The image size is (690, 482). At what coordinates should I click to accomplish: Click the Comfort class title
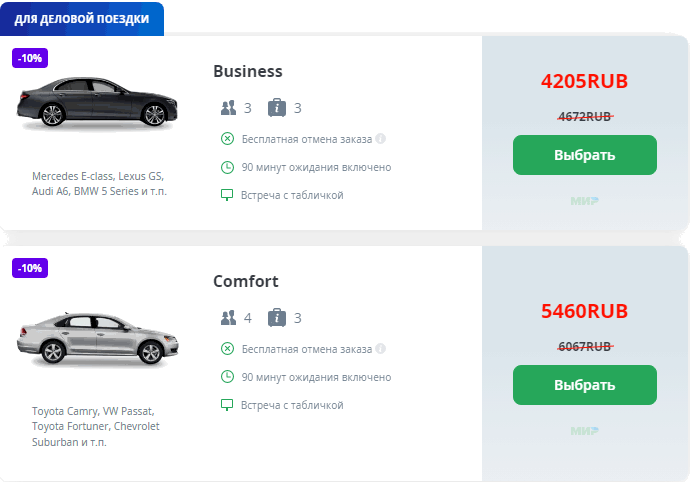pos(246,281)
